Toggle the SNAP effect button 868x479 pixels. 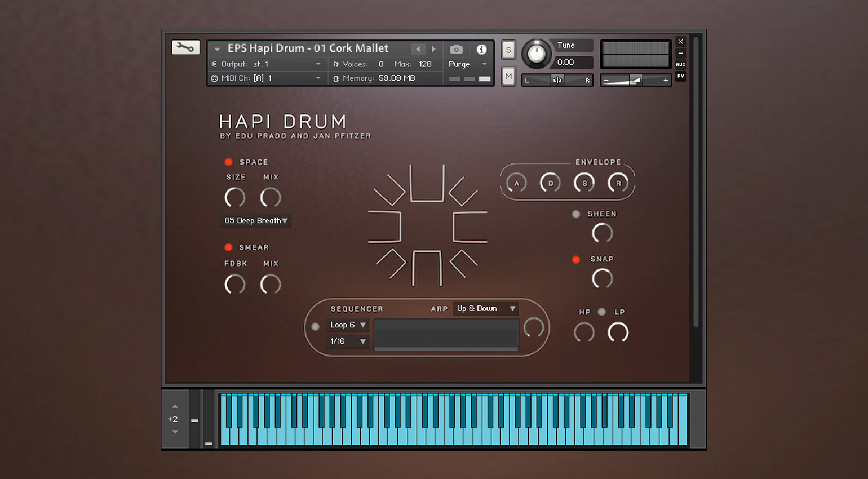click(x=575, y=260)
